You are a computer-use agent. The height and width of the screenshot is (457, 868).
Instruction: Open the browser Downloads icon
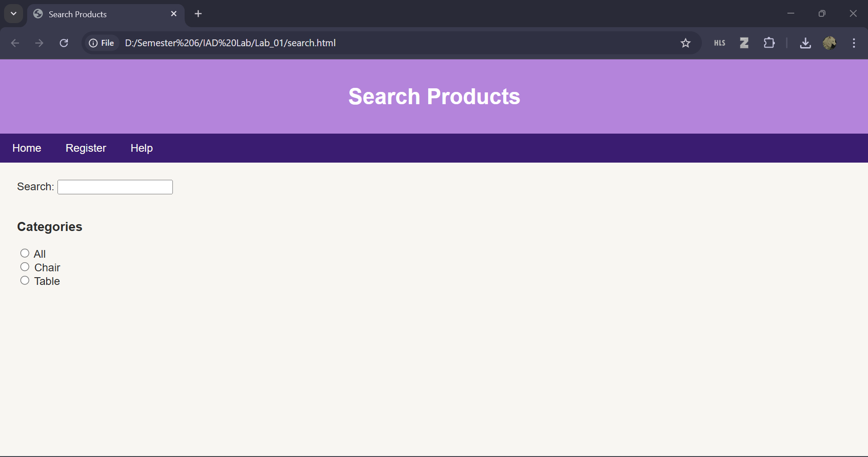pos(805,43)
